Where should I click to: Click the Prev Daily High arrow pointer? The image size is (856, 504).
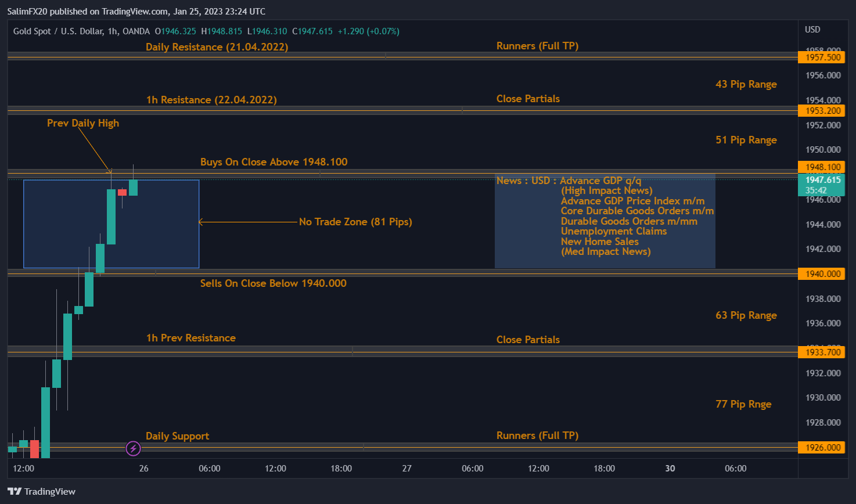pyautogui.click(x=96, y=150)
